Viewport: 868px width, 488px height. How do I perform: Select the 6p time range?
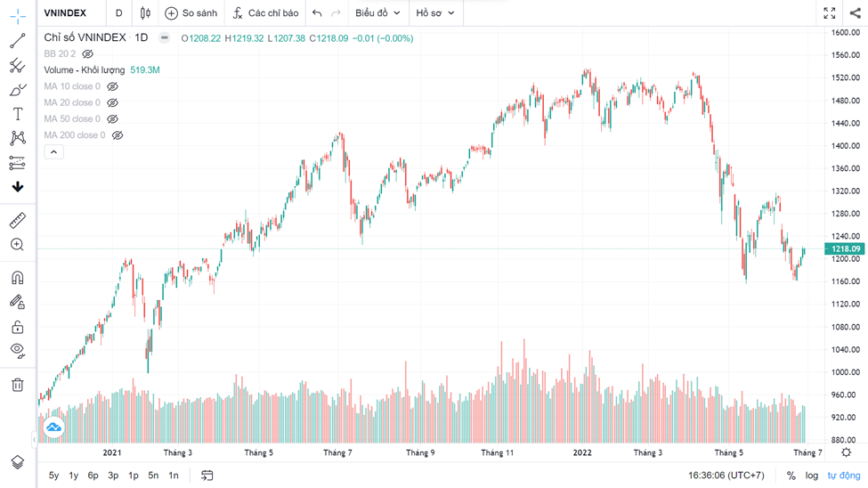coord(93,476)
